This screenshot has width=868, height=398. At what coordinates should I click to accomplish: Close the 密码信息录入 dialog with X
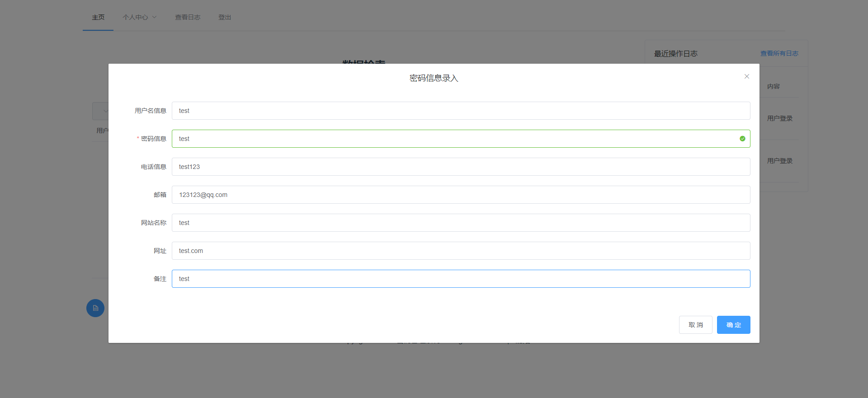point(747,76)
